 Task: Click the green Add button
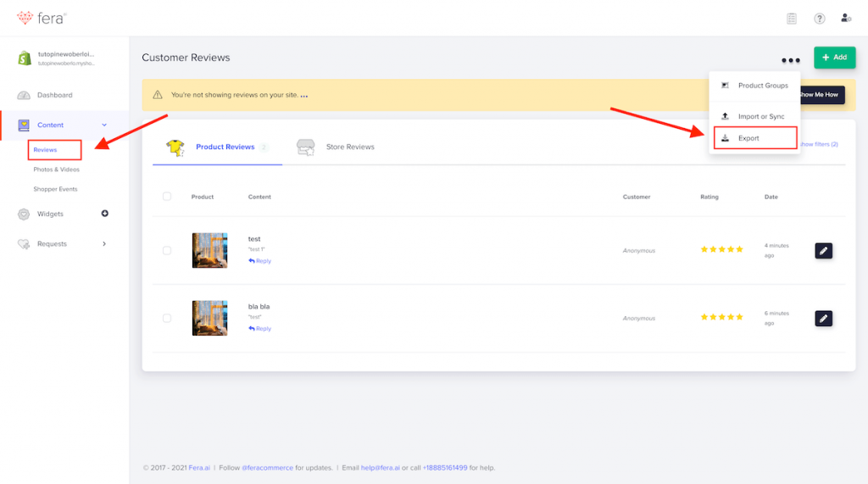(x=834, y=58)
